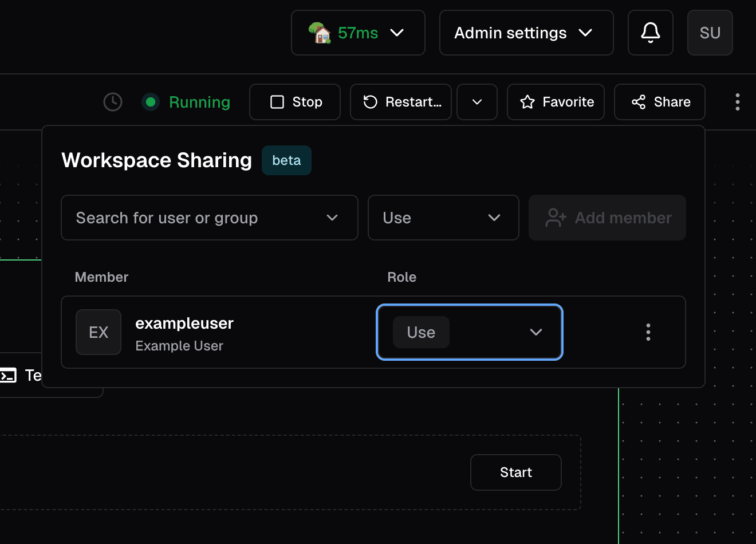Click the Example User full name

179,346
